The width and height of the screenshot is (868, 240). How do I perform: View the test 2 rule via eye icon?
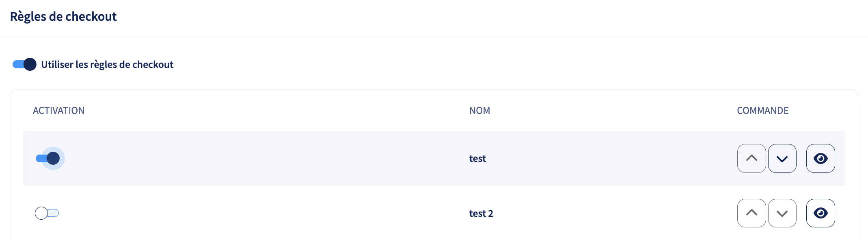(x=820, y=213)
